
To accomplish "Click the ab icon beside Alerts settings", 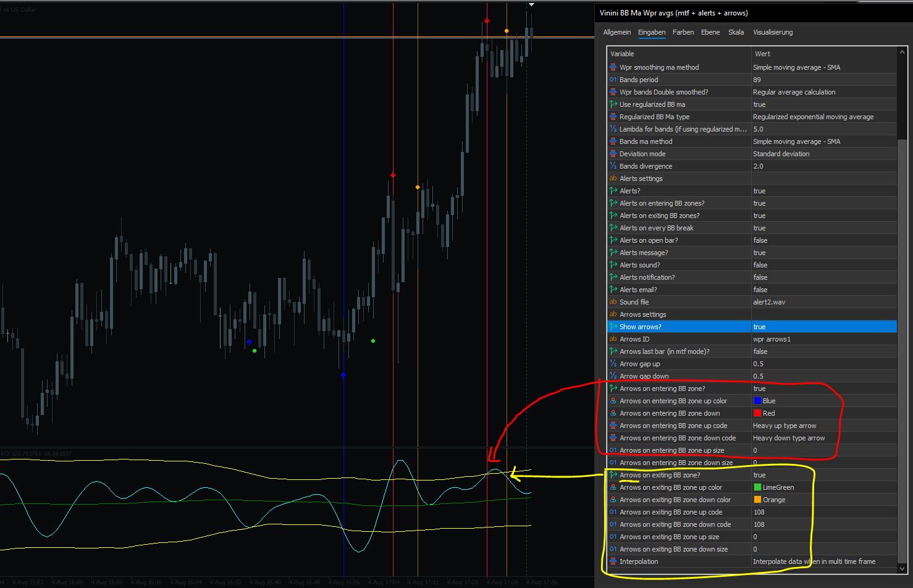I will 613,178.
